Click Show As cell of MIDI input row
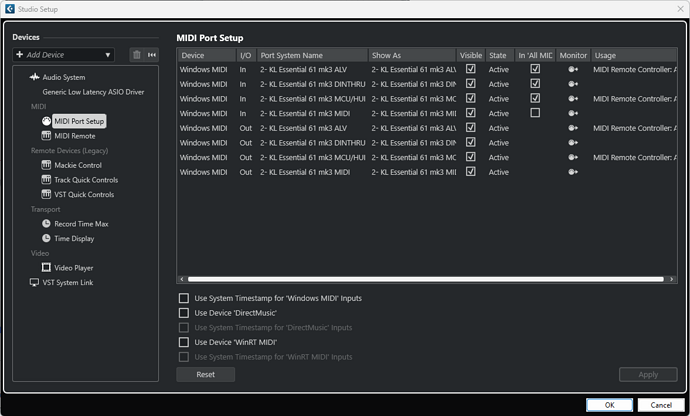Screen dimensions: 690x416 pos(414,113)
